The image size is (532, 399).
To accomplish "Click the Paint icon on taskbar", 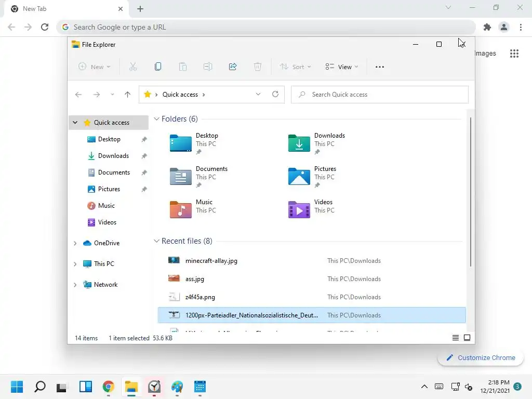I will (177, 387).
